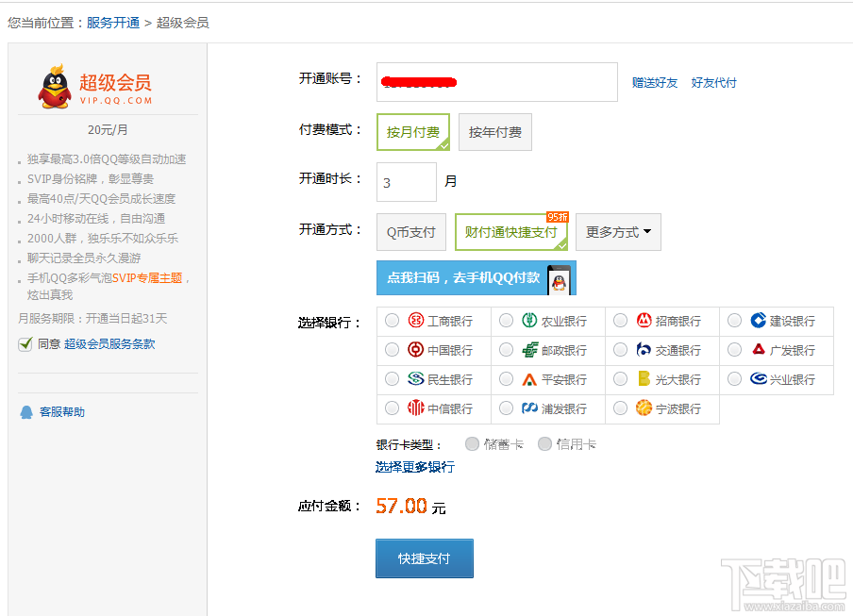
Task: Click the 57.00 amount due text
Action: point(401,507)
